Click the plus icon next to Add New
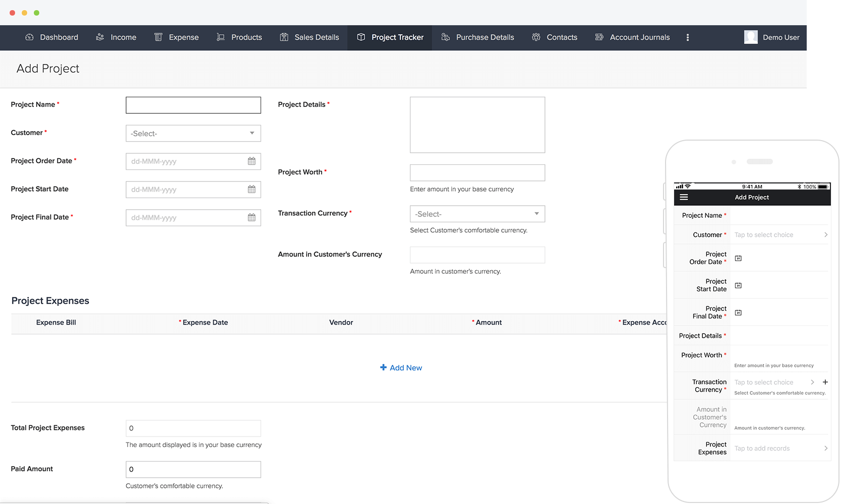Viewport: 842px width, 504px height. (x=383, y=367)
